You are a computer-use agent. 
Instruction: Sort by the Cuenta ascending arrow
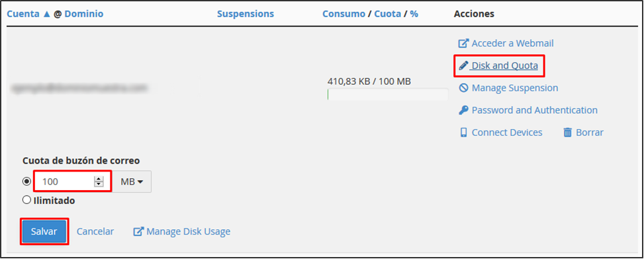coord(47,14)
